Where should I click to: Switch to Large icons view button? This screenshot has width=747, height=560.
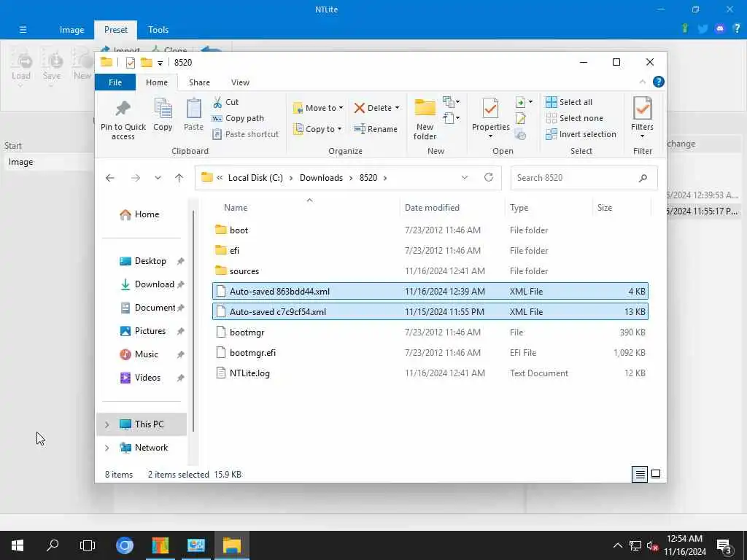(656, 474)
